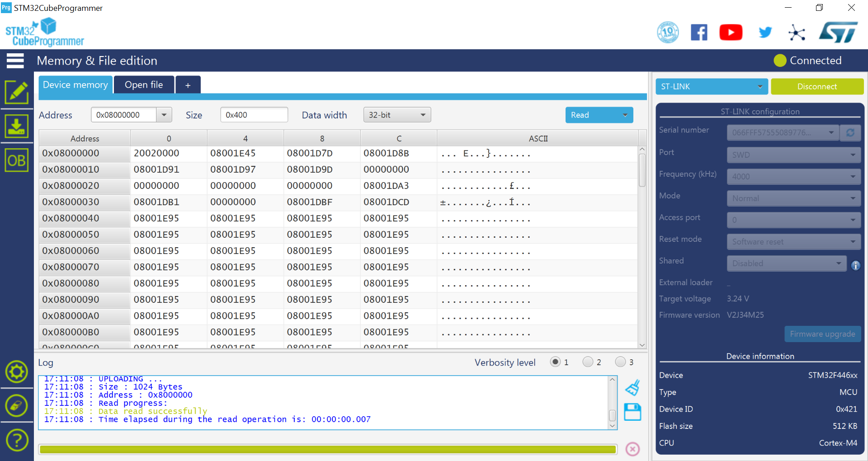Select row address 0x080000A0
This screenshot has width=868, height=461.
tap(85, 316)
